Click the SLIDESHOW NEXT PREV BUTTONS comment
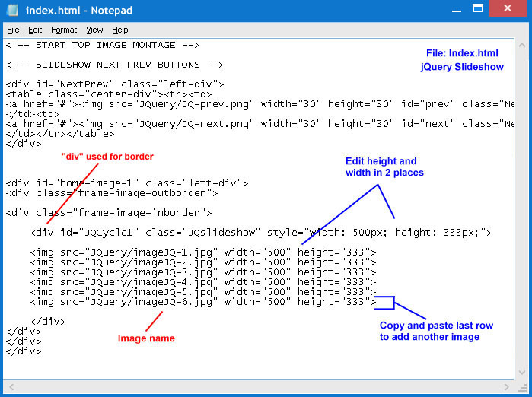The image size is (532, 397). click(115, 65)
